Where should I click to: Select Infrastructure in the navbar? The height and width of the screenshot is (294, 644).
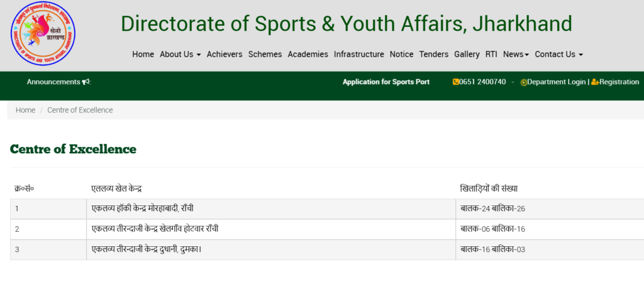coord(359,54)
